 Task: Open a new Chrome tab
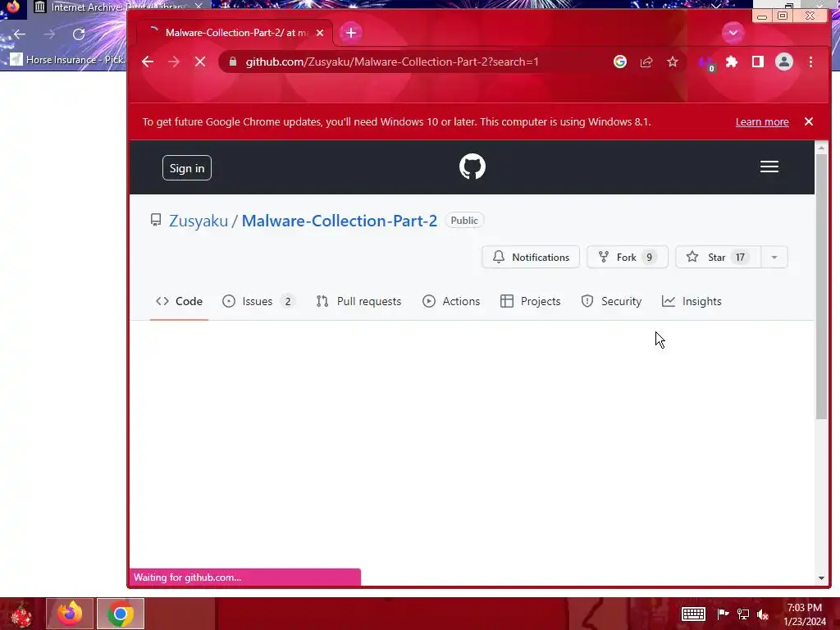(x=350, y=33)
